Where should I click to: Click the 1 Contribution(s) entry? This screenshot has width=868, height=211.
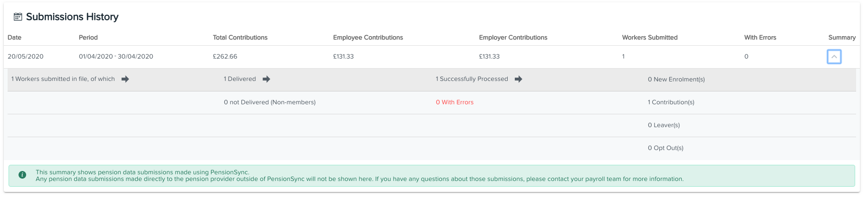click(671, 102)
